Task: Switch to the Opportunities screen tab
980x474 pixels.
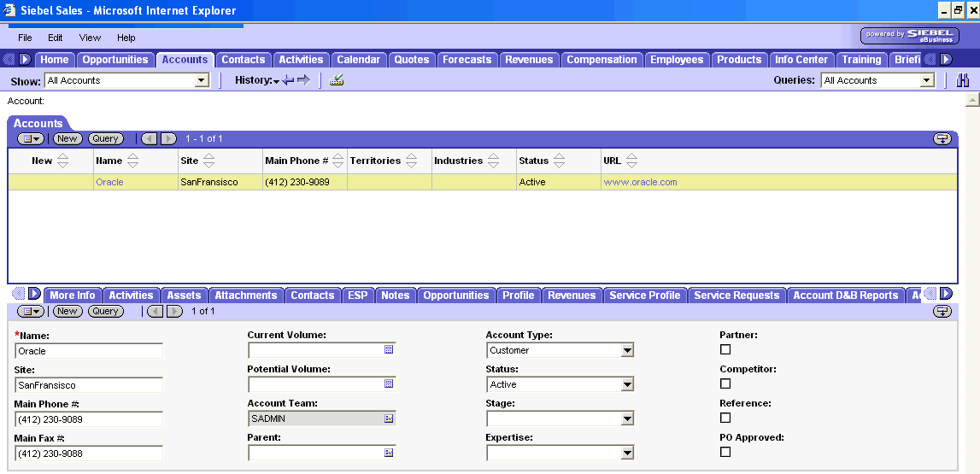Action: [x=115, y=60]
